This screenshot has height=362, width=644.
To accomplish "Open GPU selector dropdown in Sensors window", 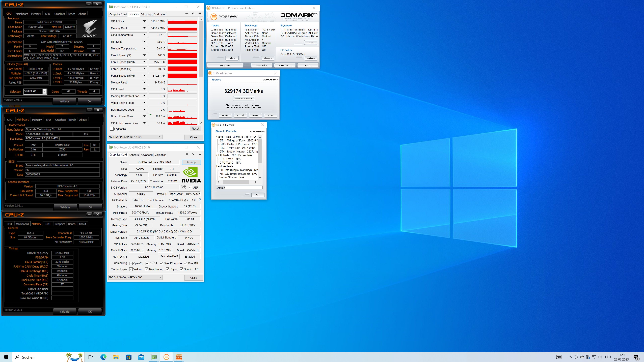I will 135,137.
